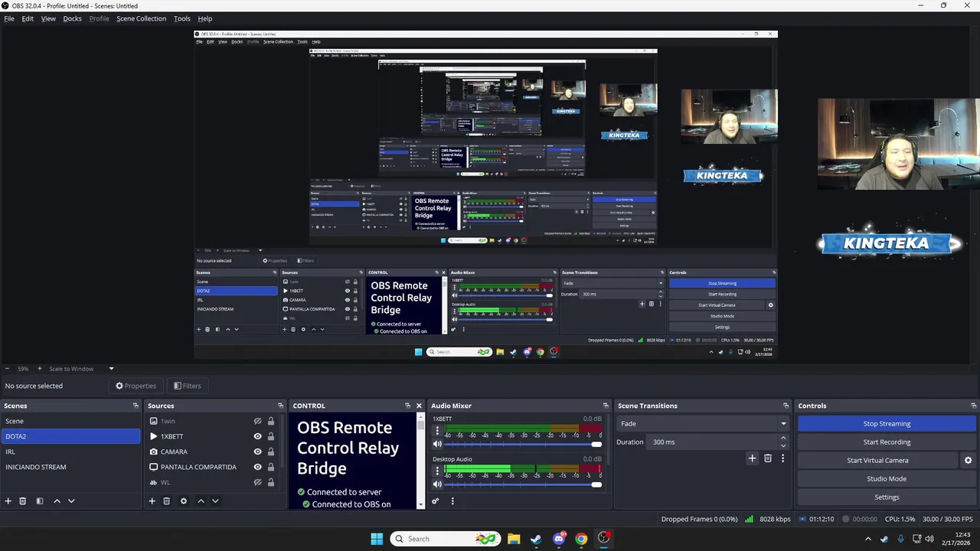Float the Controls dock panel
Image resolution: width=980 pixels, height=551 pixels.
(x=974, y=406)
